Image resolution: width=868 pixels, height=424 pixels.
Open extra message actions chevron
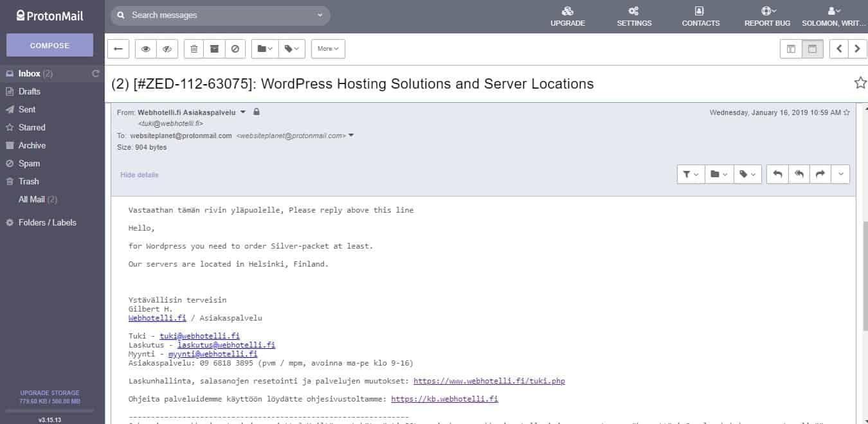(x=840, y=174)
